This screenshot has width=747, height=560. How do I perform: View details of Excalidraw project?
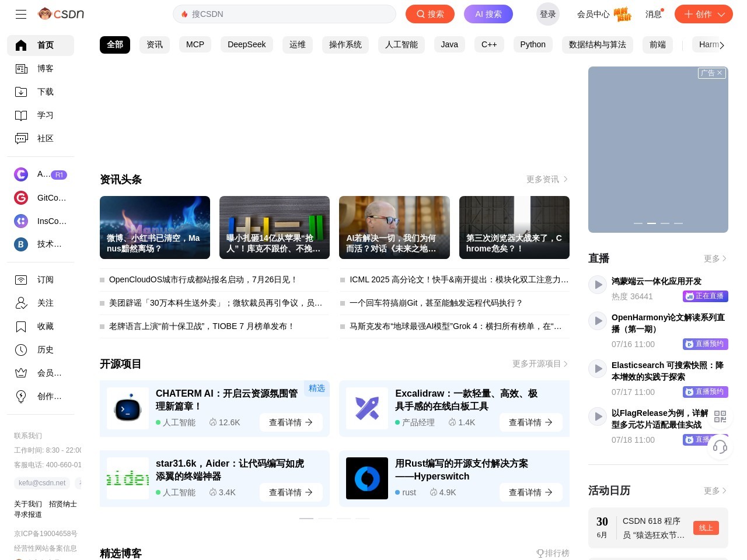pos(530,422)
